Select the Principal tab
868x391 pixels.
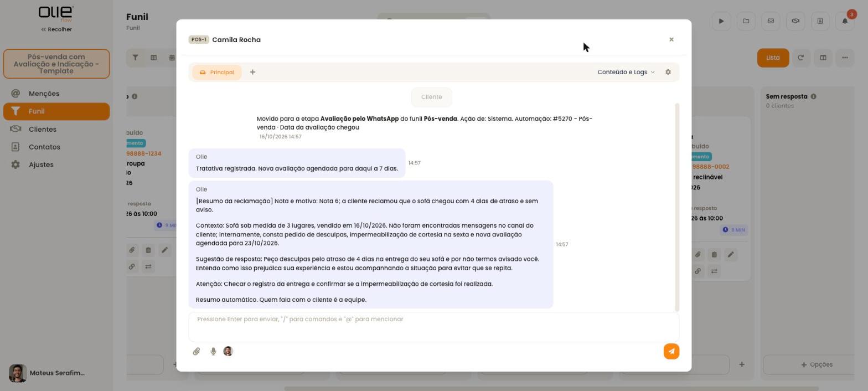click(x=217, y=73)
